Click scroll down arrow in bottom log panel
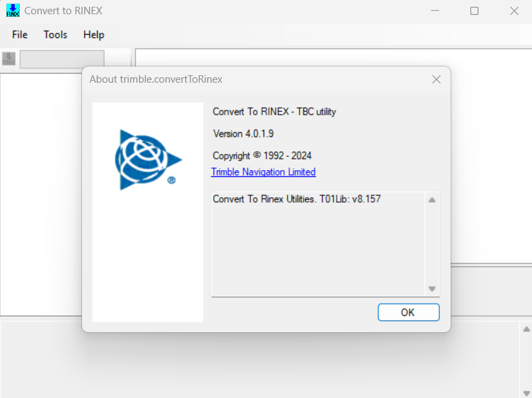The width and height of the screenshot is (532, 398). pyautogui.click(x=526, y=393)
